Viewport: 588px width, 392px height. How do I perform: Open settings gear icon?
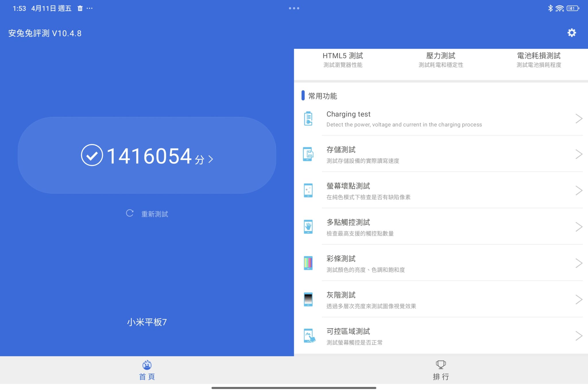coord(571,33)
